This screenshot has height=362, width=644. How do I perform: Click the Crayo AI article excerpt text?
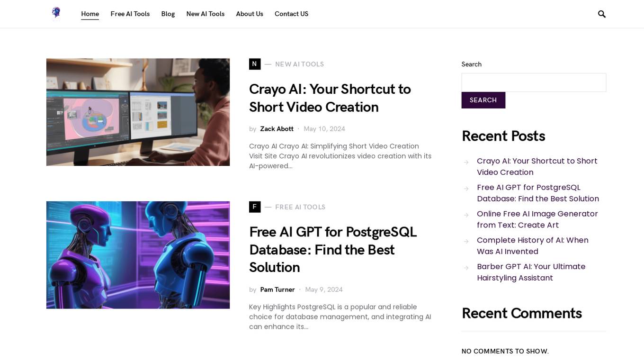(x=340, y=156)
